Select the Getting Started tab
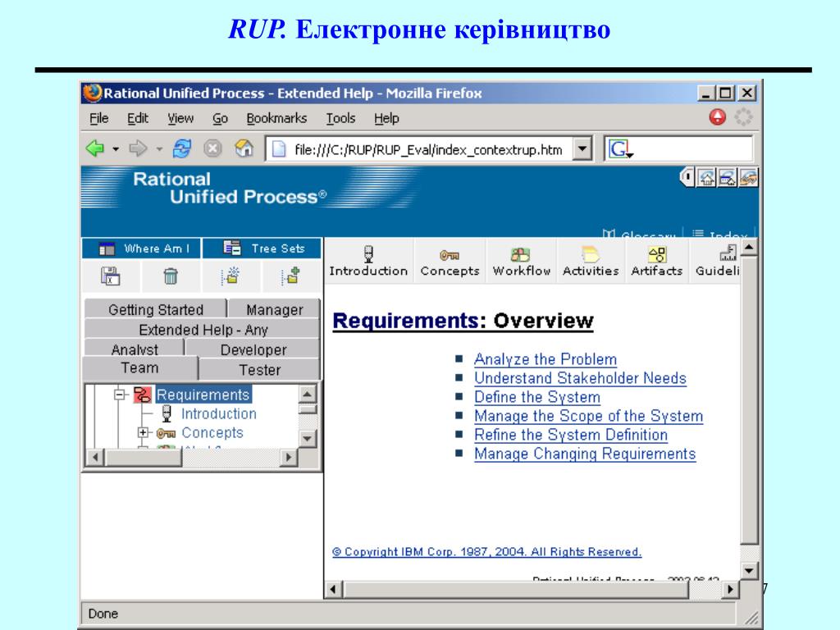 (x=155, y=309)
